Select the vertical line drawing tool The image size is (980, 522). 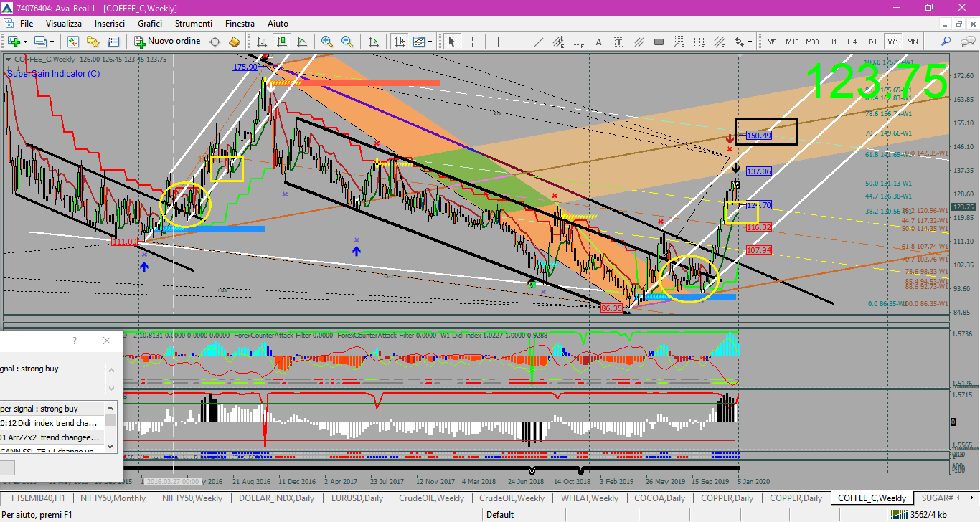tap(498, 42)
